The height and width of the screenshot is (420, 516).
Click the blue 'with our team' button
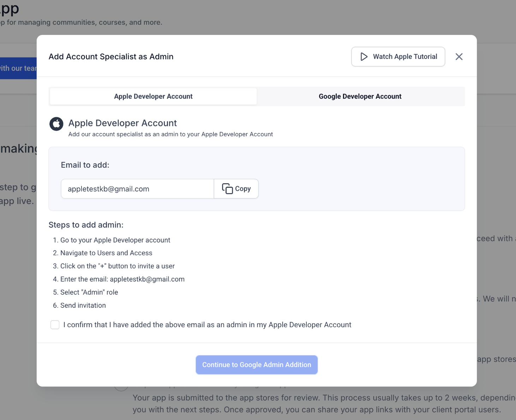(x=18, y=68)
